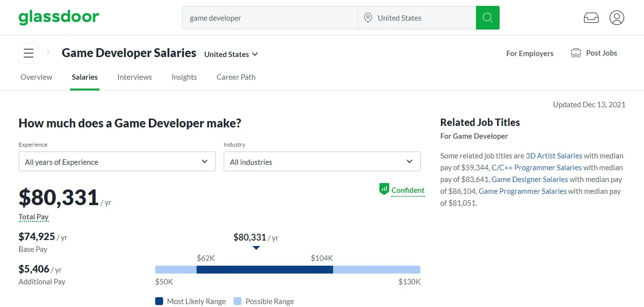Screen dimensions: 644x307
Task: Switch to the Overview tab
Action: point(36,77)
